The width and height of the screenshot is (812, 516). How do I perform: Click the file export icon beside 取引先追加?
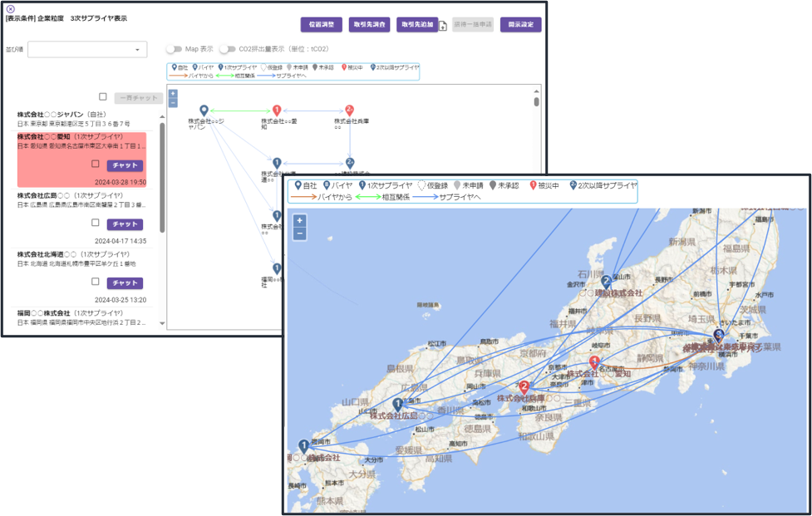(443, 26)
